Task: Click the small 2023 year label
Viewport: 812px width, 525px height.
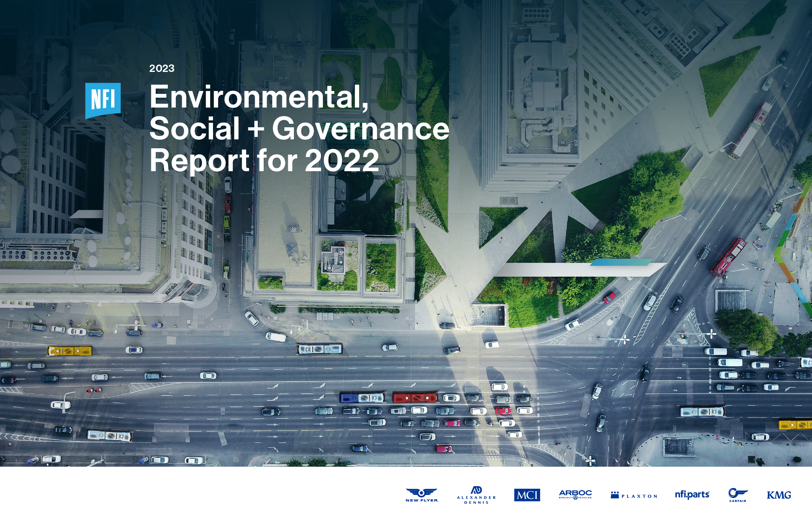Action: click(x=162, y=68)
